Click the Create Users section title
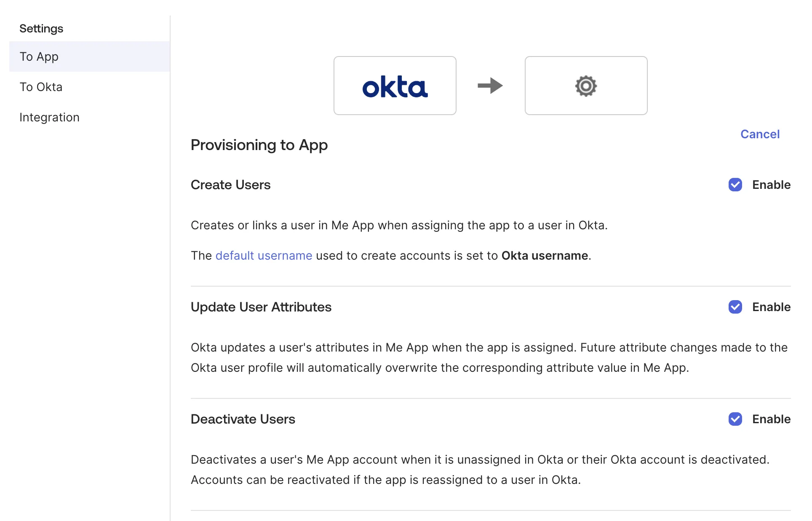 tap(230, 185)
